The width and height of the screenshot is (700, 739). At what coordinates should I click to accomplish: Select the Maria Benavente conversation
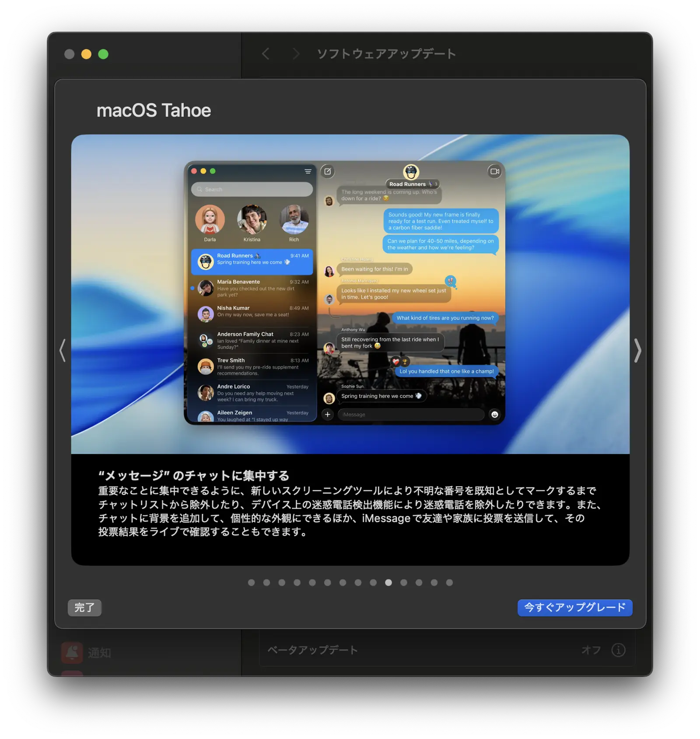[252, 288]
